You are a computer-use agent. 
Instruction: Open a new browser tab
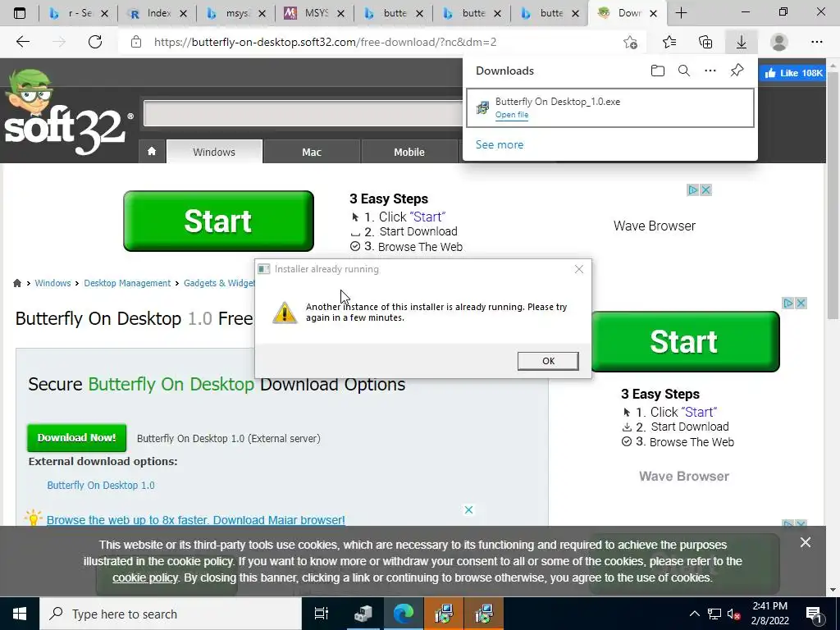(x=681, y=13)
